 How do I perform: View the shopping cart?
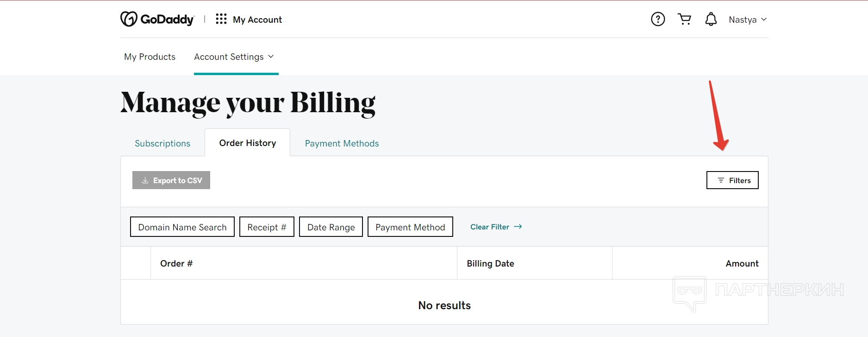coord(684,19)
